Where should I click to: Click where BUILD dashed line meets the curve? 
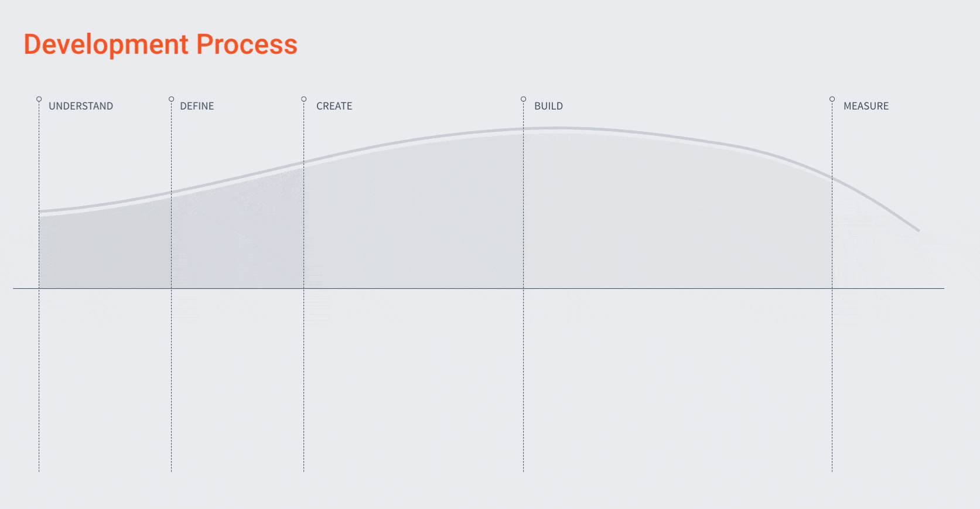524,129
